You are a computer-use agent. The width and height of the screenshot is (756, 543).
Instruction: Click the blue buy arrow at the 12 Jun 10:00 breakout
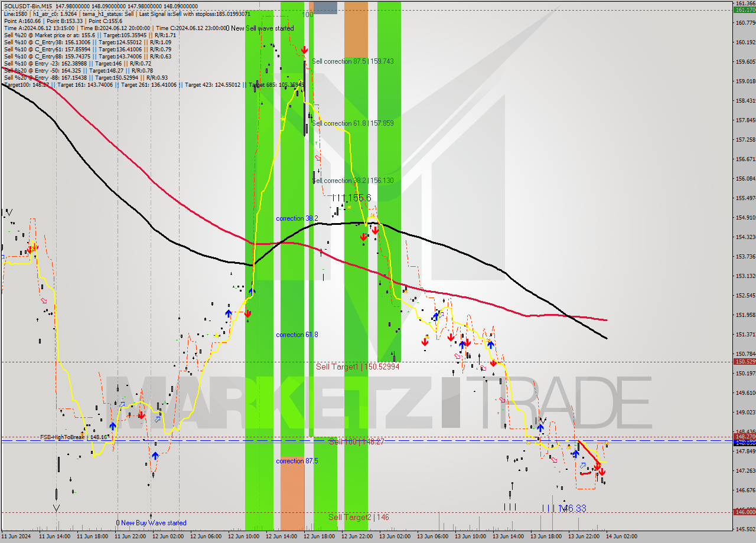point(253,292)
